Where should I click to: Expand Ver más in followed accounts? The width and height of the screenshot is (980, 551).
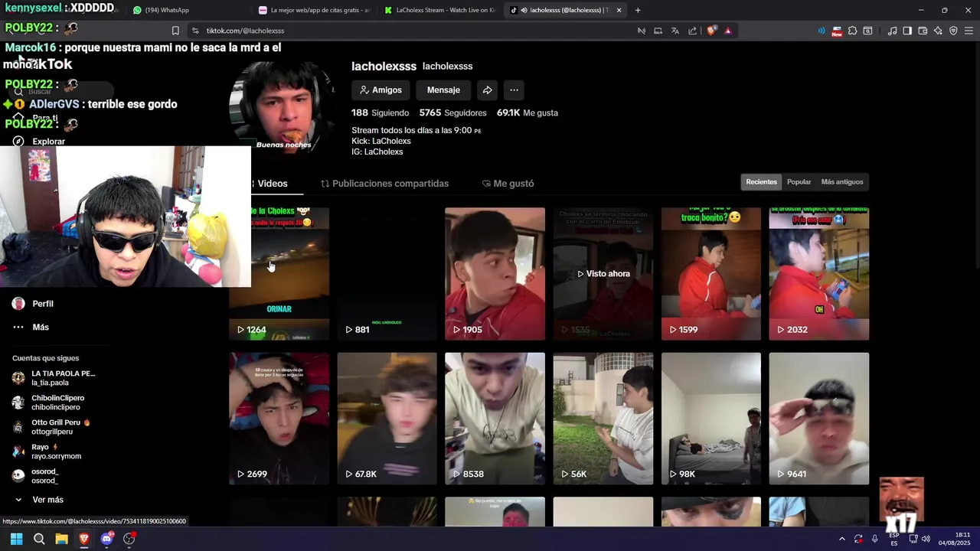[38, 500]
